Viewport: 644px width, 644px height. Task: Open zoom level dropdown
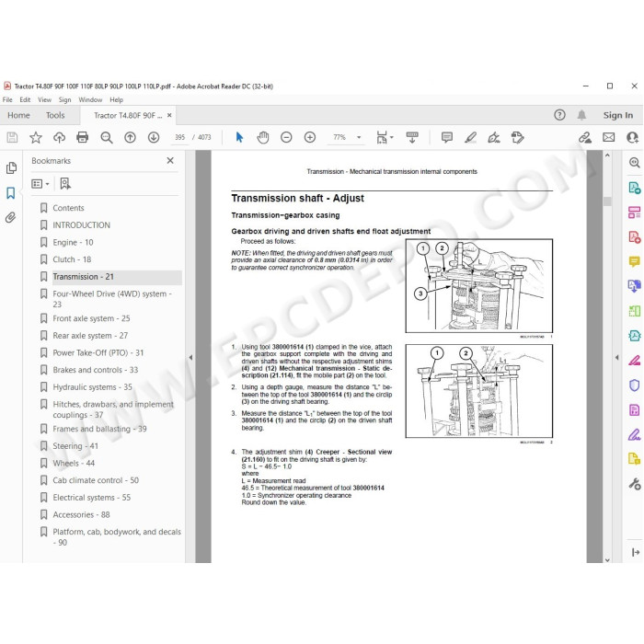tap(359, 137)
